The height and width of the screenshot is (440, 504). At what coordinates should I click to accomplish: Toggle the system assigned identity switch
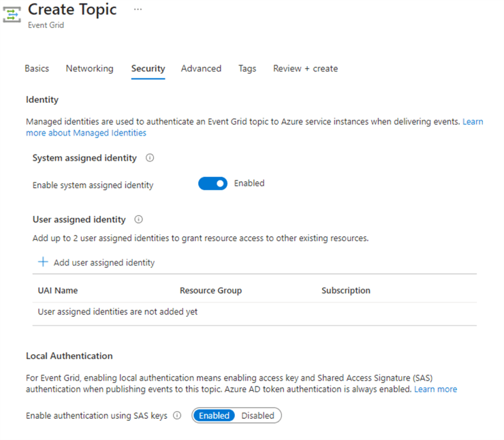coord(212,184)
